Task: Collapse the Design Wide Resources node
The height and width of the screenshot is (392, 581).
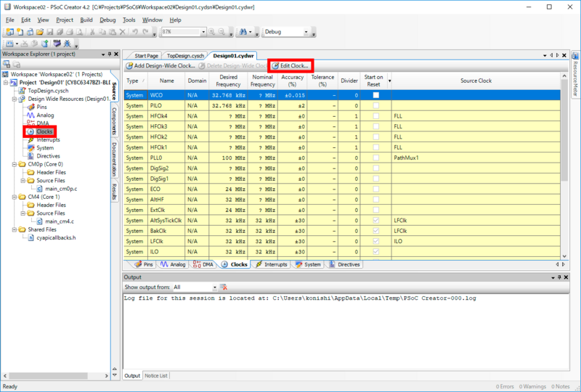Action: (x=14, y=99)
